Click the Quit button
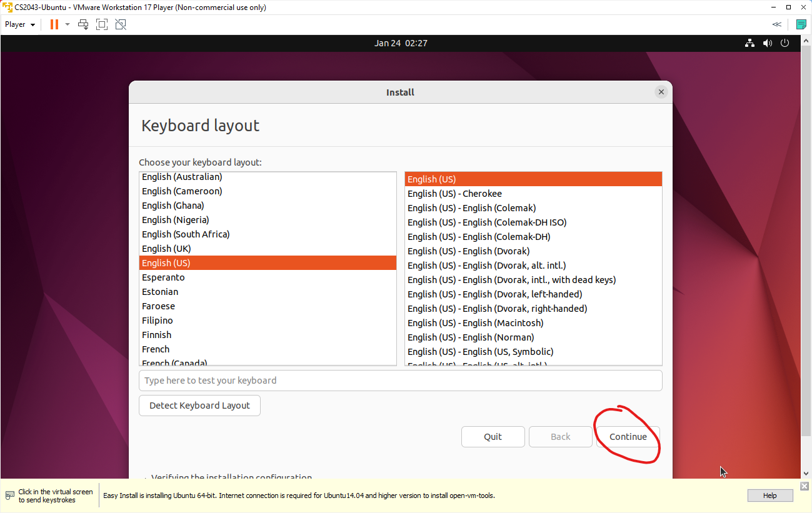 click(x=493, y=437)
